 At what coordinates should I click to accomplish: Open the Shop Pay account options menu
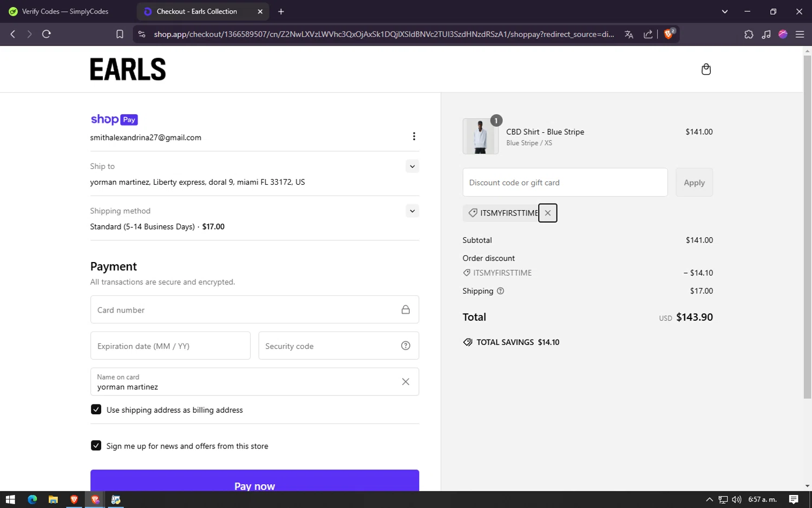(414, 136)
